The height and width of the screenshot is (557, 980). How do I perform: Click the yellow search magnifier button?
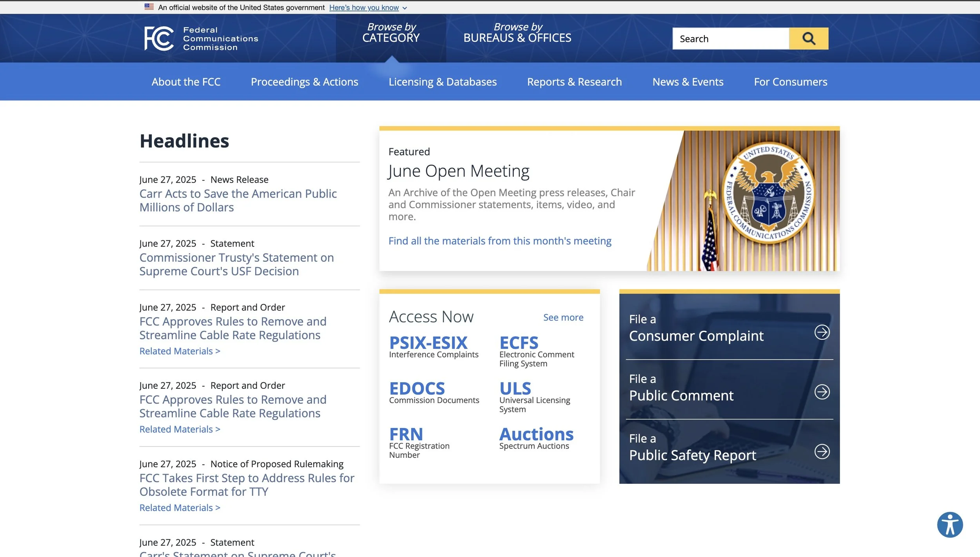808,38
